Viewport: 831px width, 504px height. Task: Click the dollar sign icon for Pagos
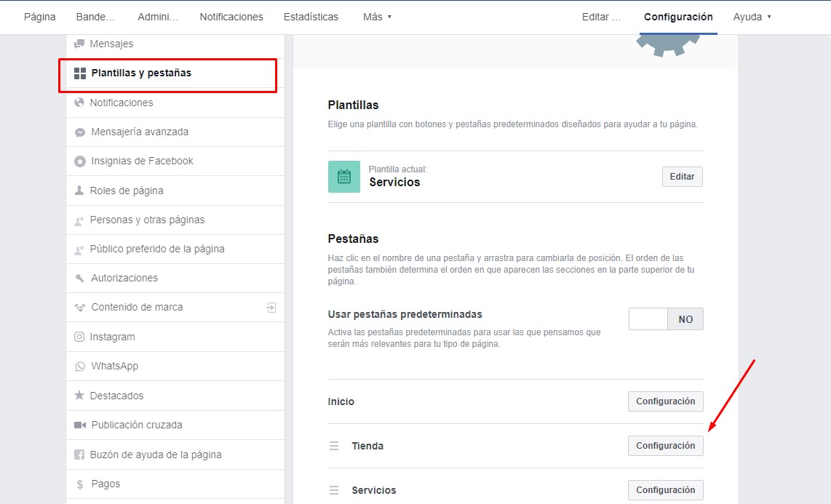(x=80, y=484)
